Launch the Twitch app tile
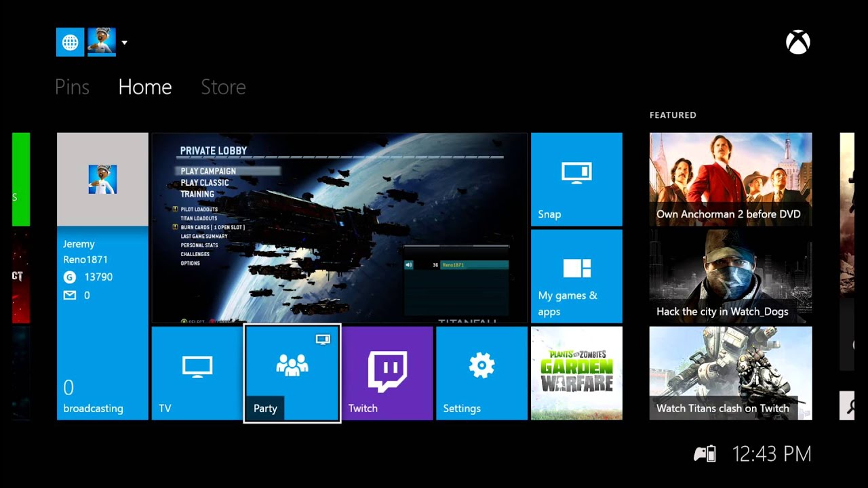Viewport: 868px width, 488px height. pyautogui.click(x=387, y=373)
